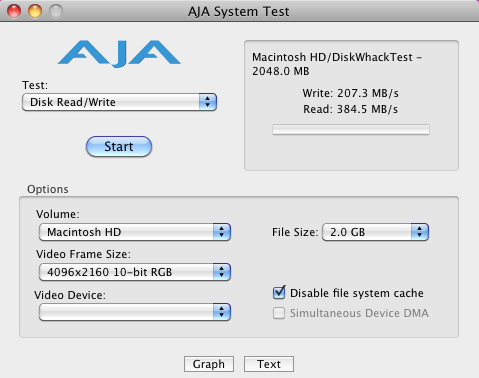479x378 pixels.
Task: Uncheck Disable file system cache
Action: point(279,293)
